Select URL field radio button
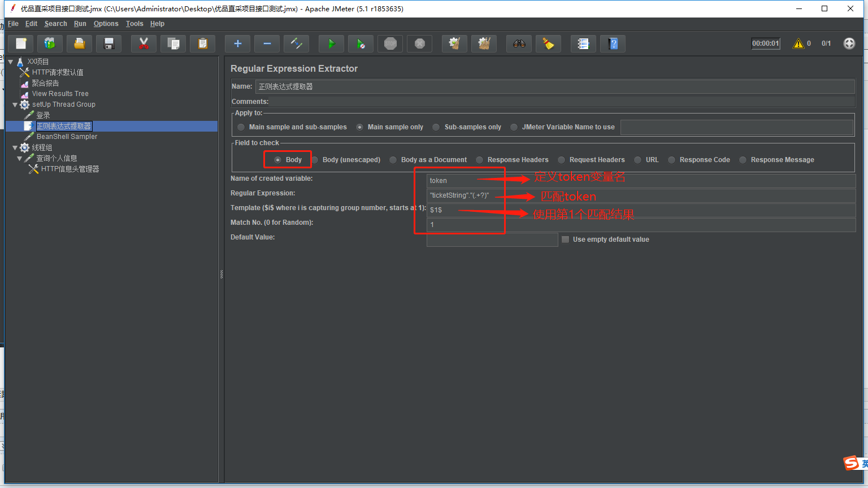The image size is (868, 488). 638,160
